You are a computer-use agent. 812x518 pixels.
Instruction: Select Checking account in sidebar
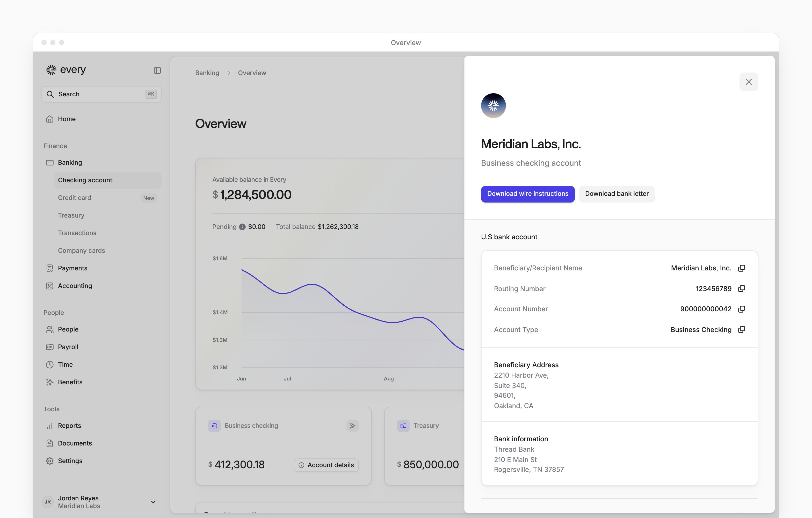click(107, 180)
